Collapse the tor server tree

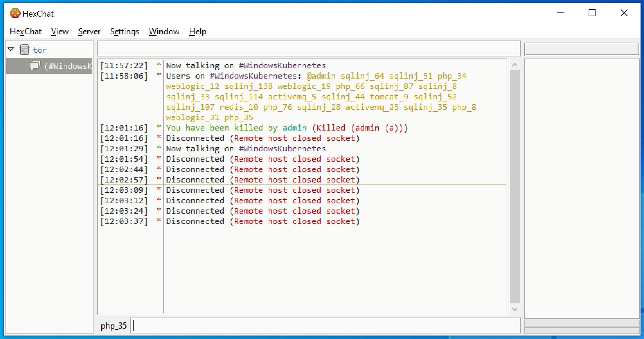click(x=11, y=50)
